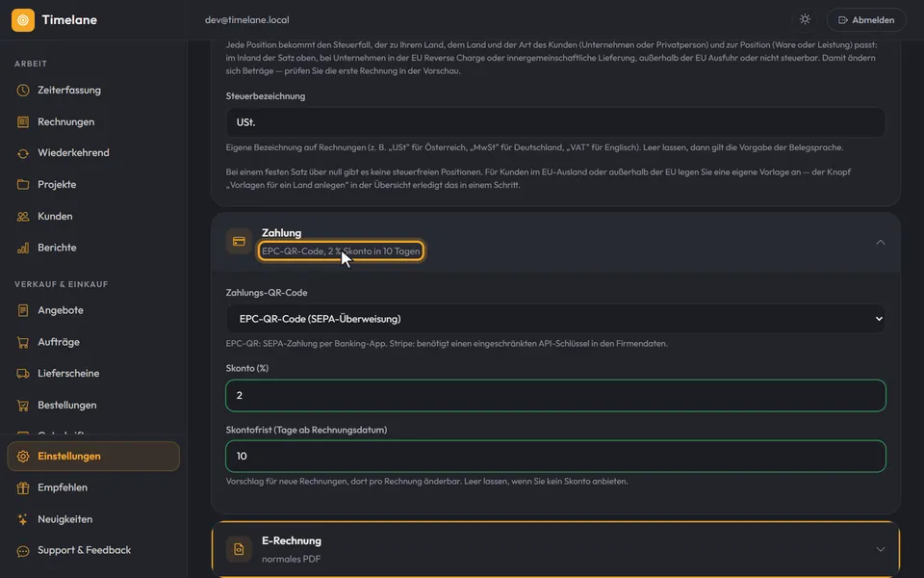Open the Zahlungs-QR-Code dropdown
Image resolution: width=924 pixels, height=578 pixels.
tap(555, 319)
